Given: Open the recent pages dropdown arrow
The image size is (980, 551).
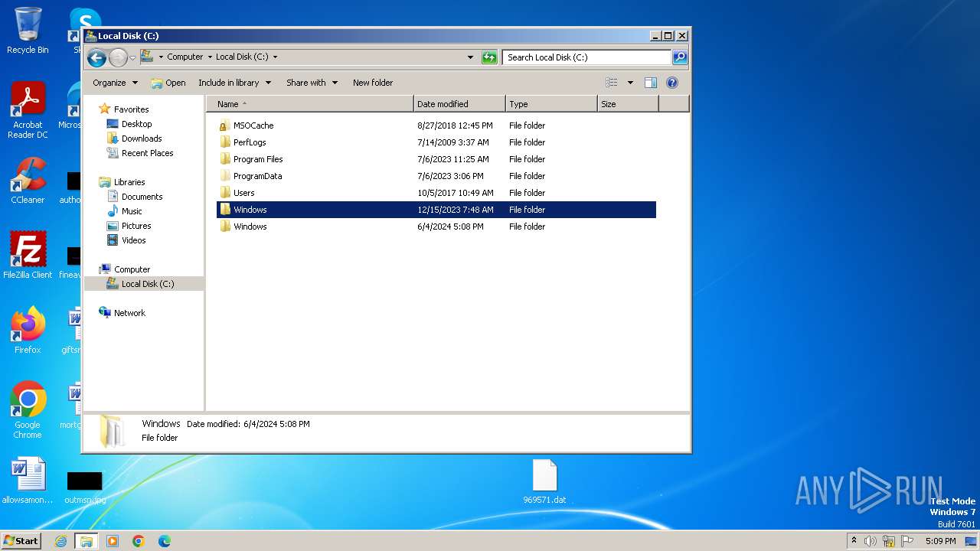Looking at the screenshot, I should pos(132,57).
